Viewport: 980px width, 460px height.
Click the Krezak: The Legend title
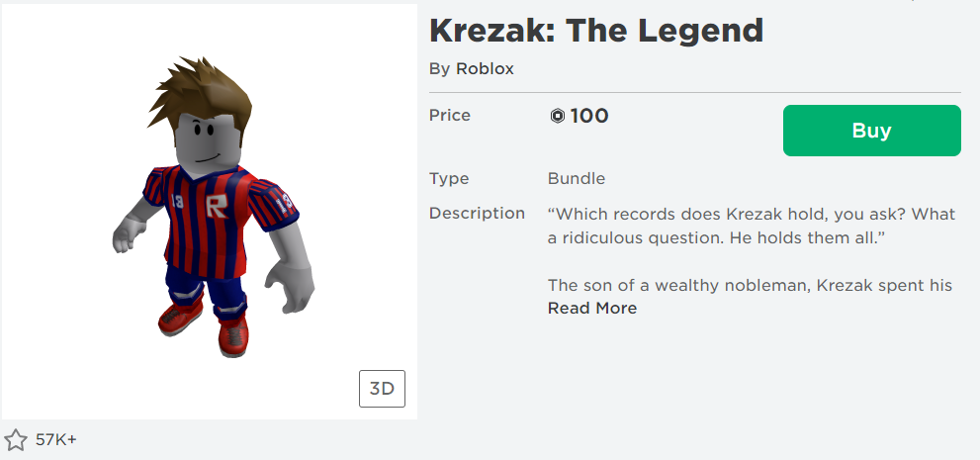pos(596,30)
